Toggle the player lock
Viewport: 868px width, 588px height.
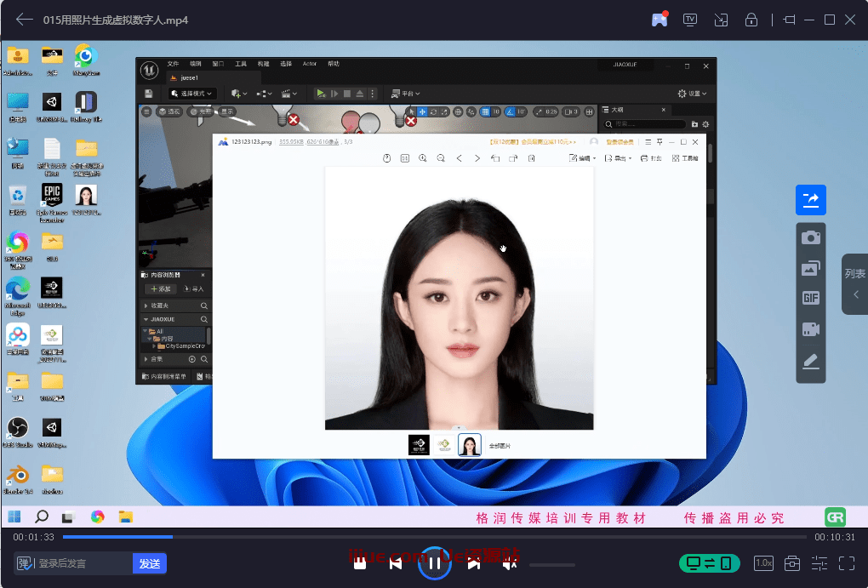pyautogui.click(x=751, y=20)
